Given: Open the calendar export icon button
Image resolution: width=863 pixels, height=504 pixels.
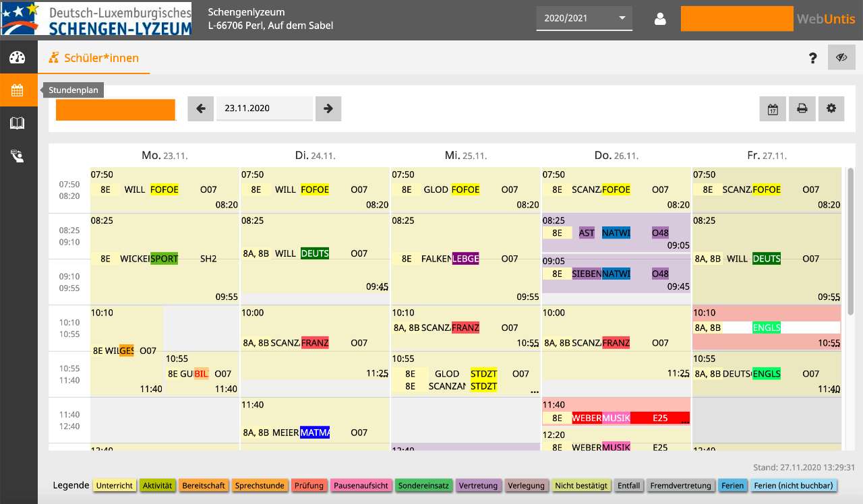Looking at the screenshot, I should click(773, 108).
